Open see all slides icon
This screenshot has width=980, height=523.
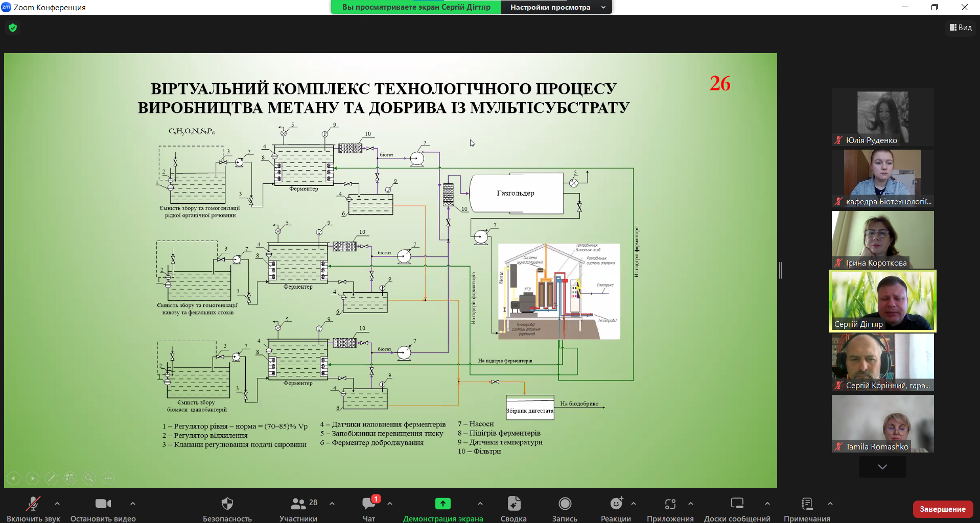(x=71, y=479)
